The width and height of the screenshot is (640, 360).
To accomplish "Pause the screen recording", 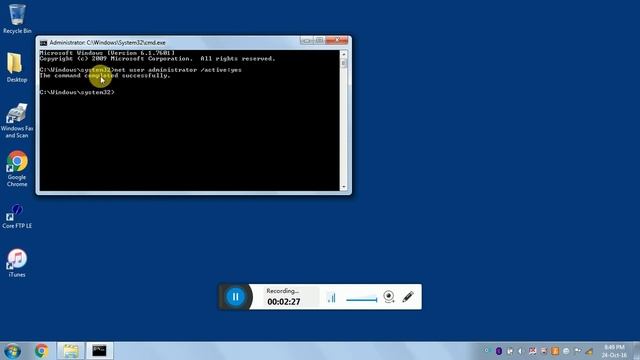I will pyautogui.click(x=236, y=297).
